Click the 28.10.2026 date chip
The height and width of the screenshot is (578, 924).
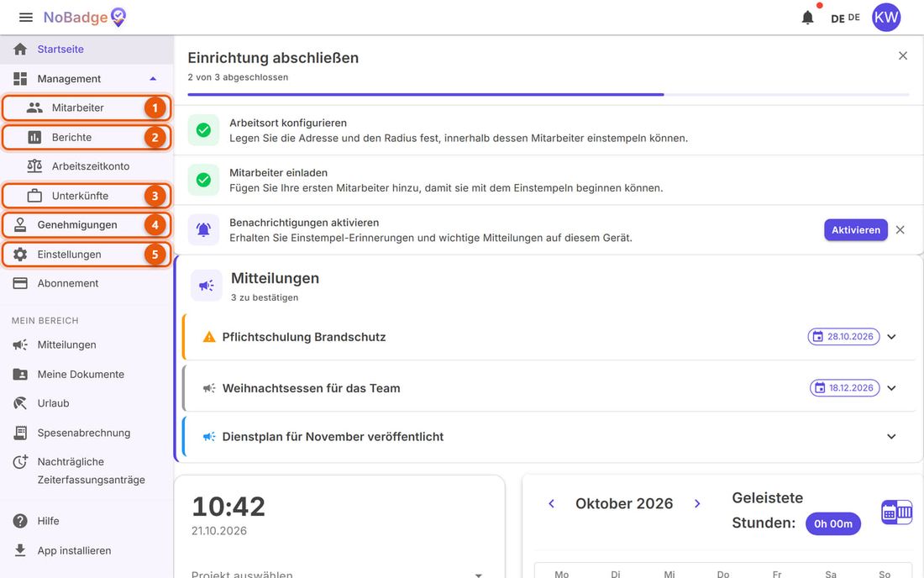(843, 336)
